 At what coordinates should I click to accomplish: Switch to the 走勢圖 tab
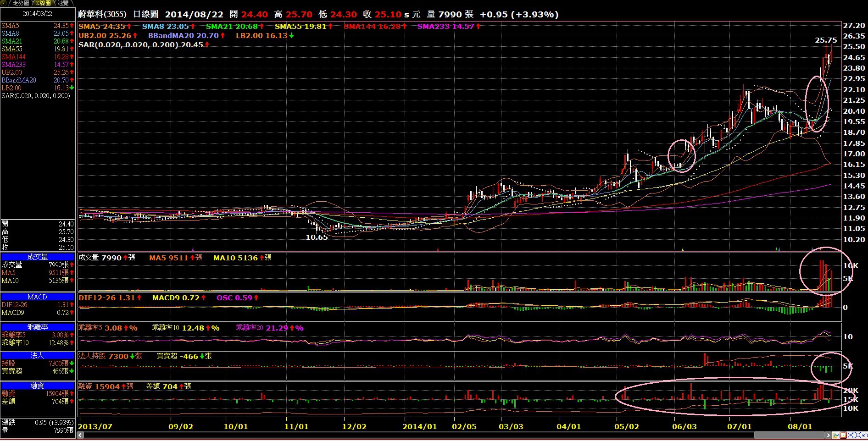pyautogui.click(x=21, y=3)
